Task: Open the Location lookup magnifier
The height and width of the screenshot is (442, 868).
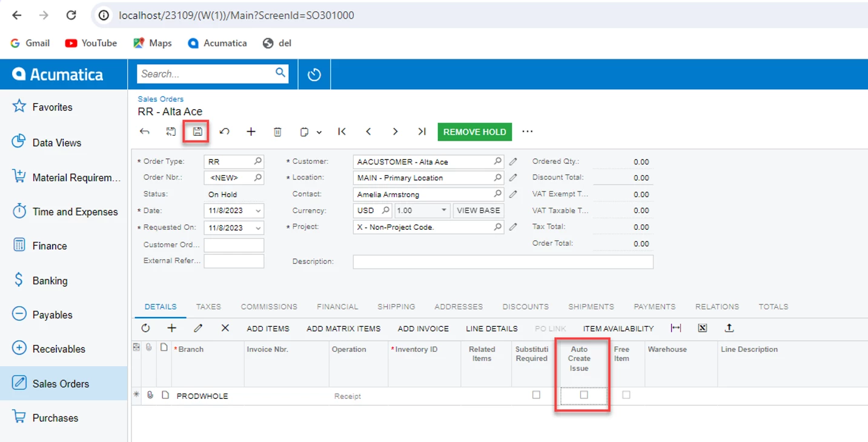Action: coord(498,178)
